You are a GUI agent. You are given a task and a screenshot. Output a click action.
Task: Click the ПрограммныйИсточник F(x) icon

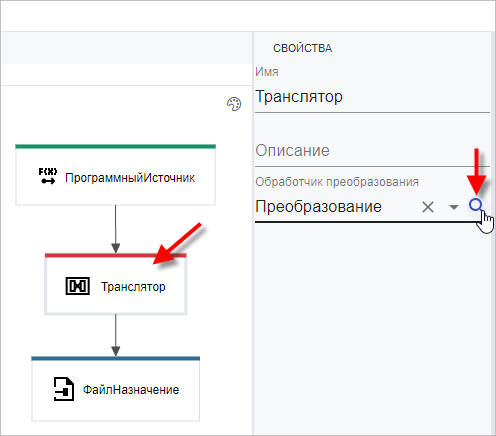click(x=48, y=176)
